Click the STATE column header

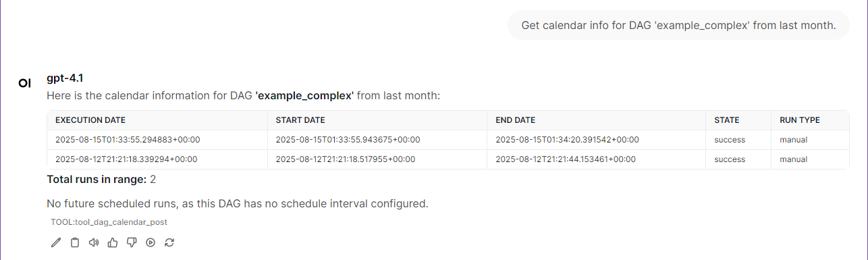[727, 120]
